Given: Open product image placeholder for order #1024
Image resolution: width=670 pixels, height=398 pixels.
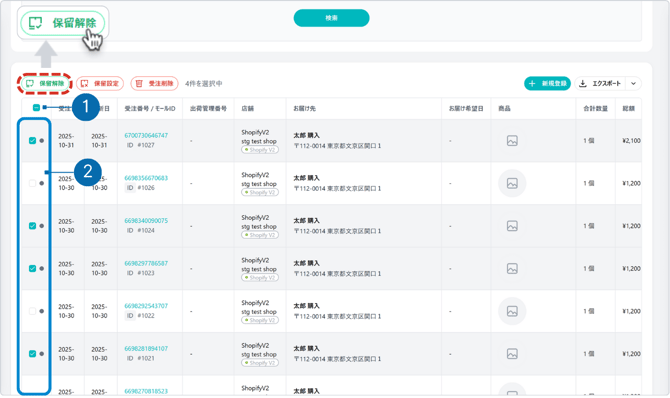Looking at the screenshot, I should point(512,226).
